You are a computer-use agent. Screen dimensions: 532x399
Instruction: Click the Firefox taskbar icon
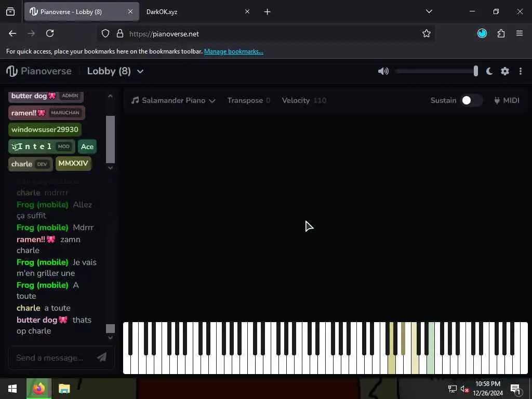pos(39,389)
